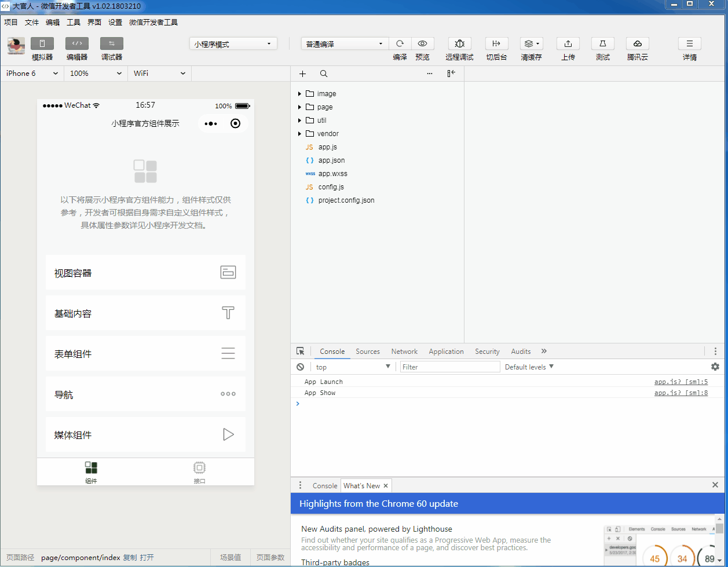
Task: Clear the console with the ban icon
Action: 300,367
